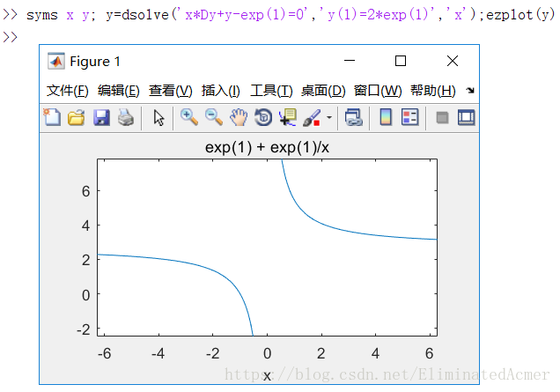Choose the Brush data tool
This screenshot has width=560, height=392.
312,117
